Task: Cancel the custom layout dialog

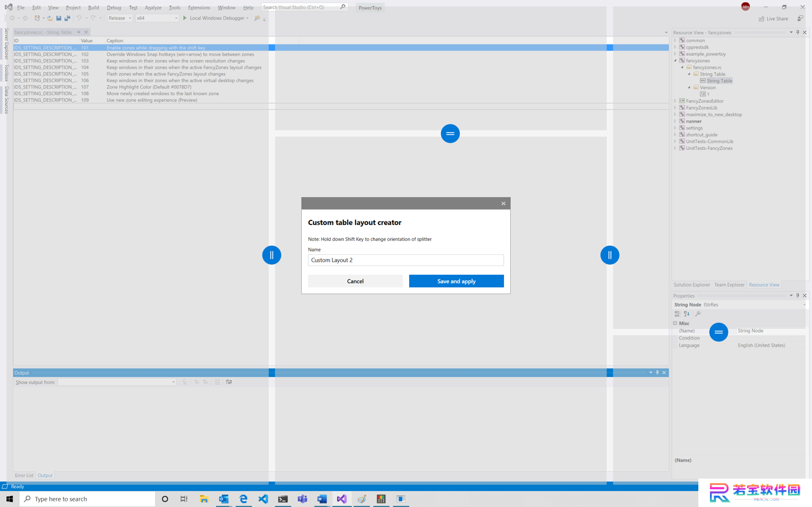Action: (355, 281)
